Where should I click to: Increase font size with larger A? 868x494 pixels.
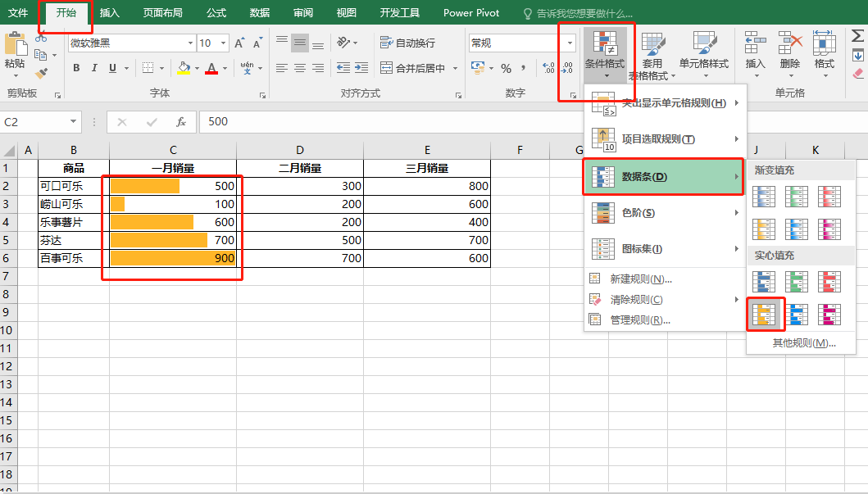239,43
